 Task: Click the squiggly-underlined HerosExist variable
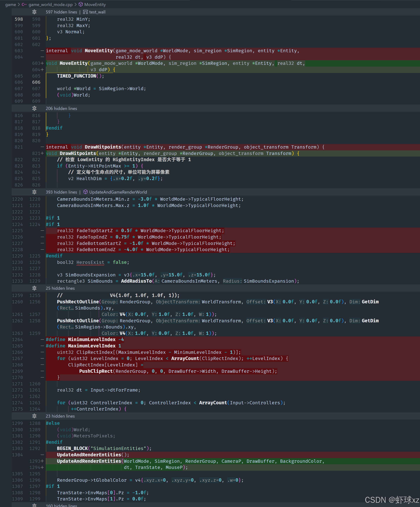pos(90,262)
